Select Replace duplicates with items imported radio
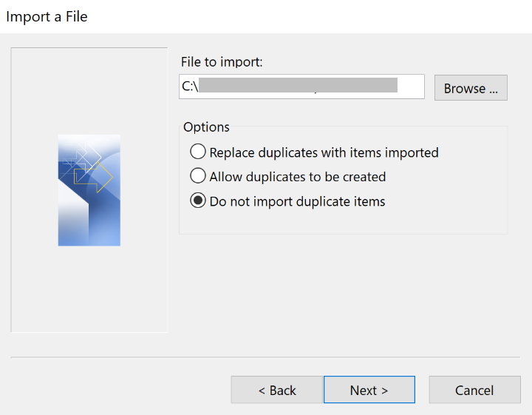Screen dimensions: 532x415 [x=197, y=152]
